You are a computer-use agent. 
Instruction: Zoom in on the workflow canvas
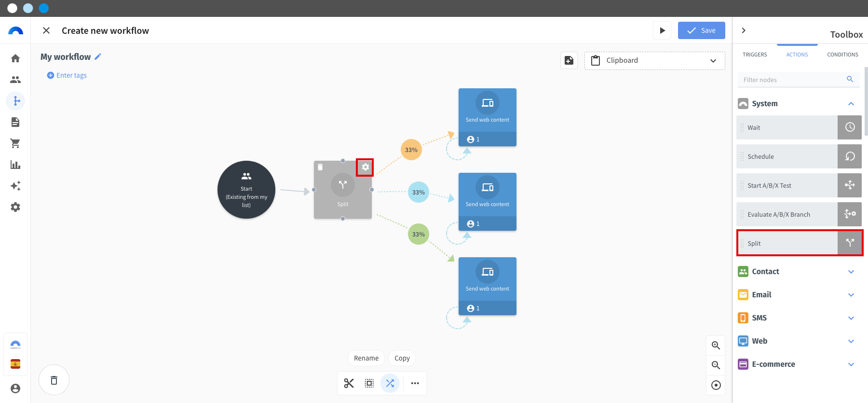[716, 346]
